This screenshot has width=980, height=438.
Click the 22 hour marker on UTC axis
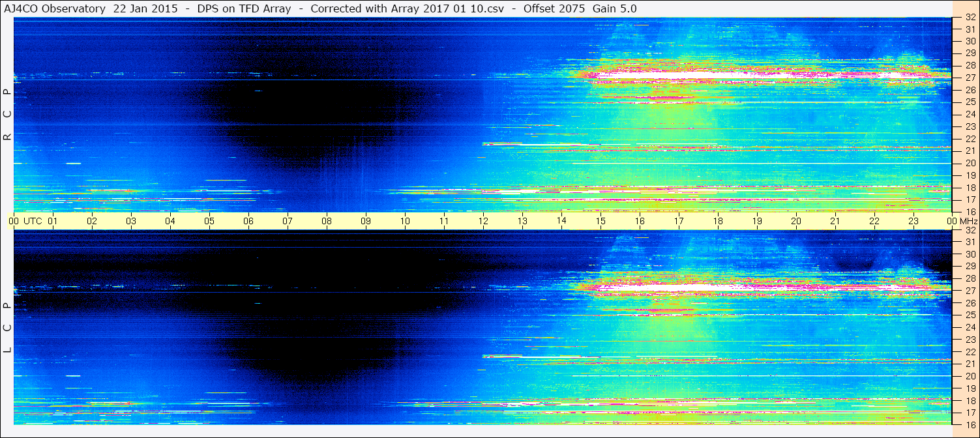874,221
